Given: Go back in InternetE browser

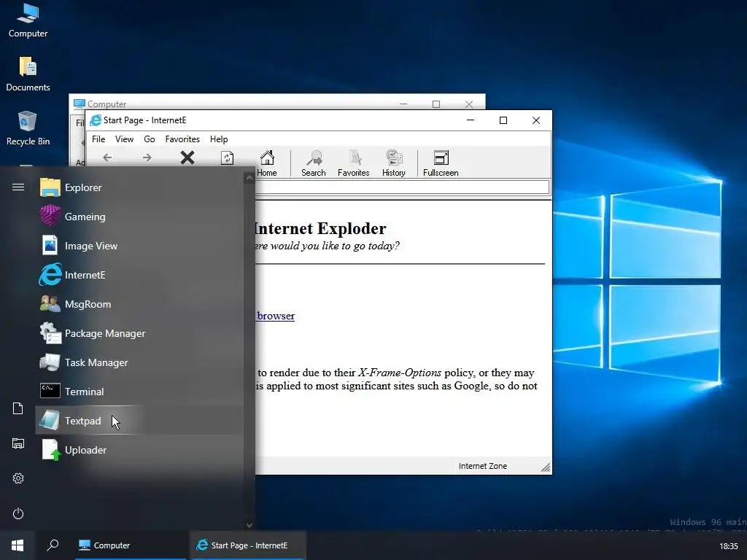Looking at the screenshot, I should pos(108,157).
